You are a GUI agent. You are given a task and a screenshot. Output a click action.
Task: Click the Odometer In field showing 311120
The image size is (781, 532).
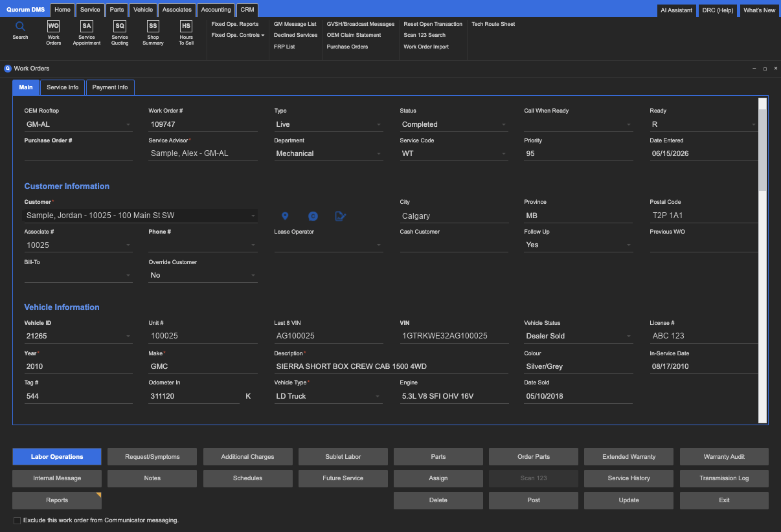194,396
